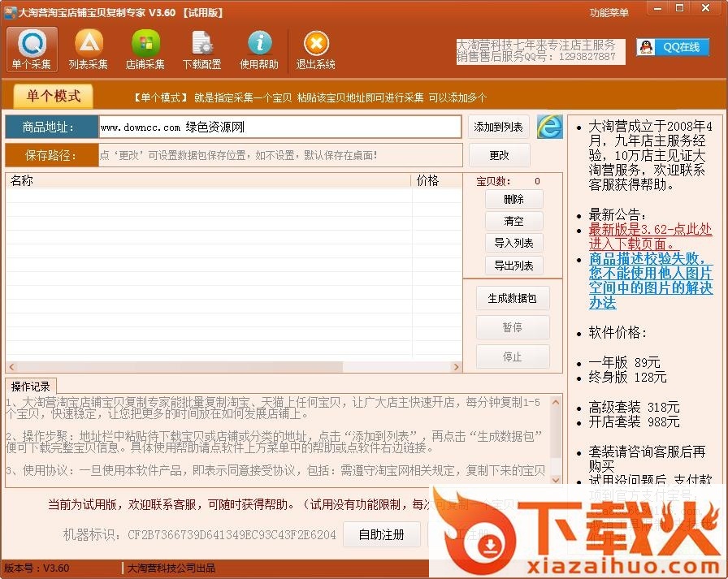
Task: Switch to 操作记录 tab
Action: click(31, 387)
